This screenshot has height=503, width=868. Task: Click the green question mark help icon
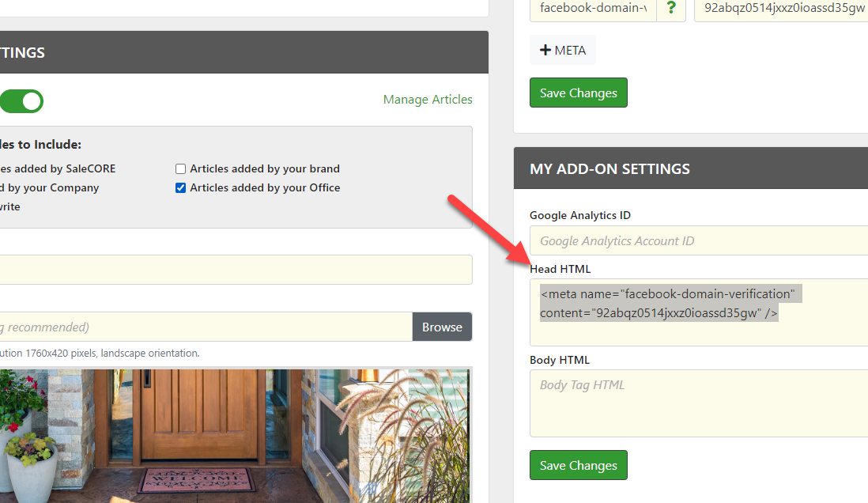(671, 9)
